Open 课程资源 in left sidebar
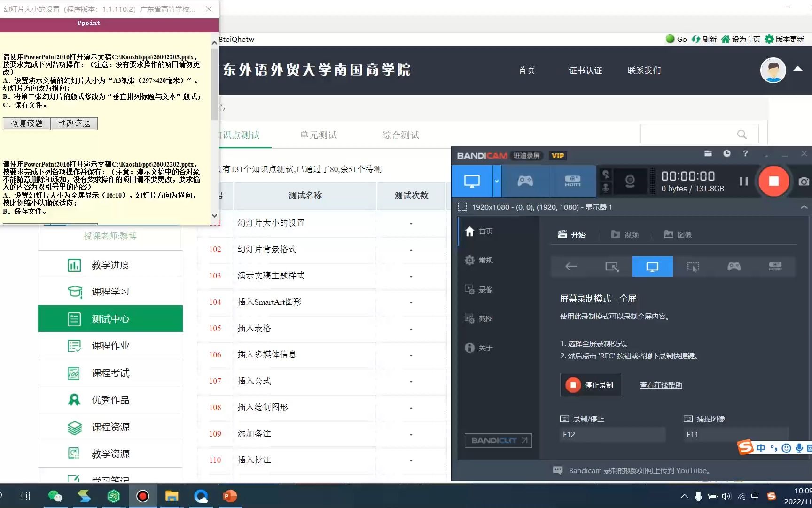812x508 pixels. tap(110, 427)
